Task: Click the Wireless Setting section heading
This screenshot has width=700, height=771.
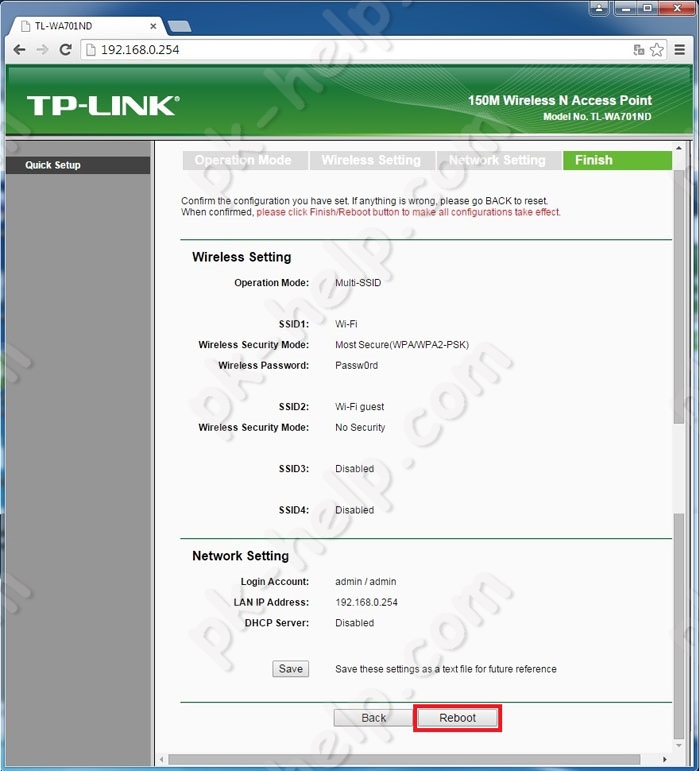Action: [x=241, y=257]
